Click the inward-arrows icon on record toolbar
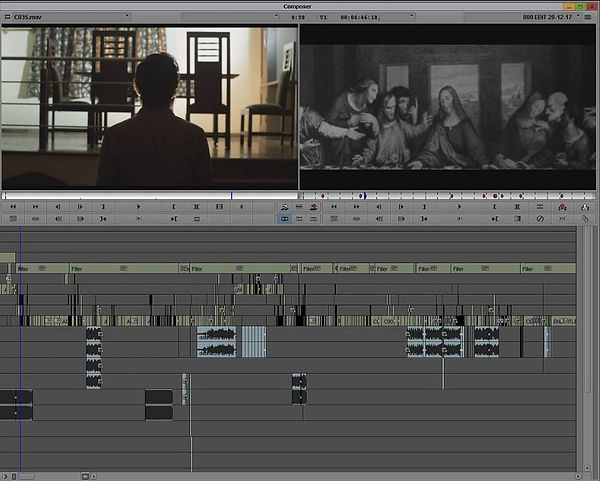 tap(562, 219)
